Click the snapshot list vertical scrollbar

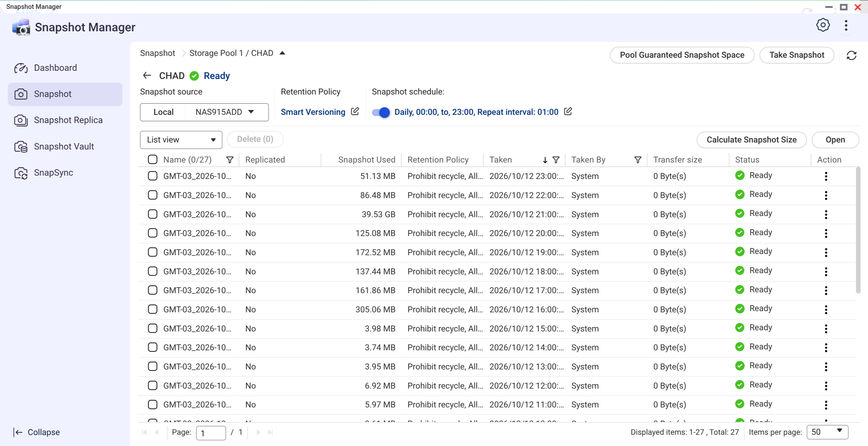[858, 230]
